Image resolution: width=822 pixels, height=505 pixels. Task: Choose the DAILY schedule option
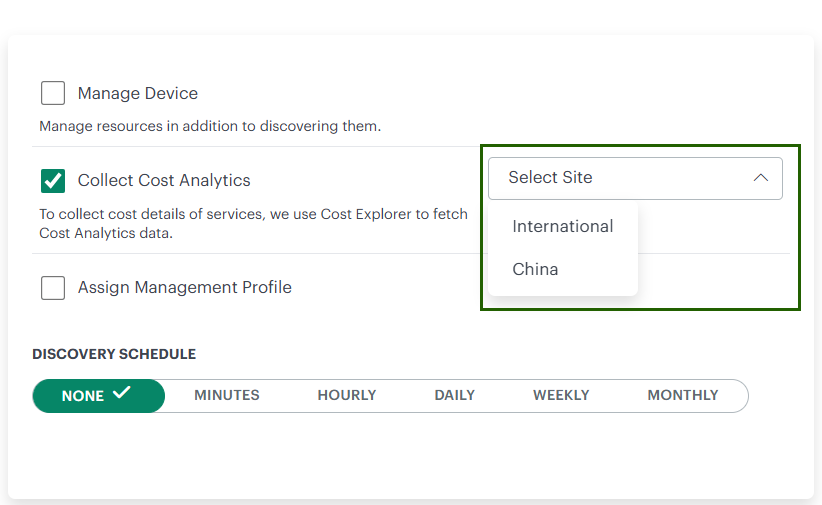[454, 395]
